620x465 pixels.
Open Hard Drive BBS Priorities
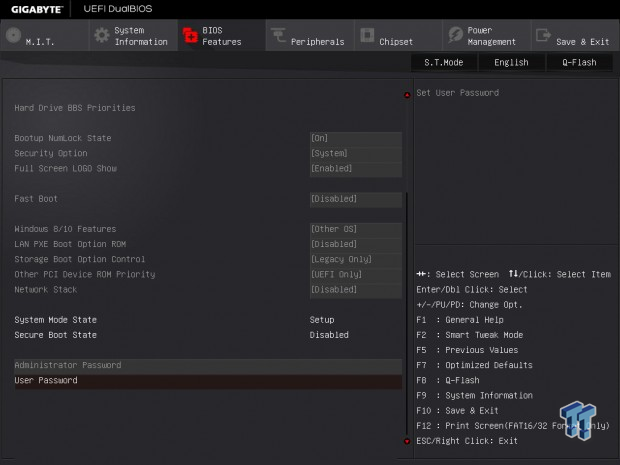coord(75,108)
